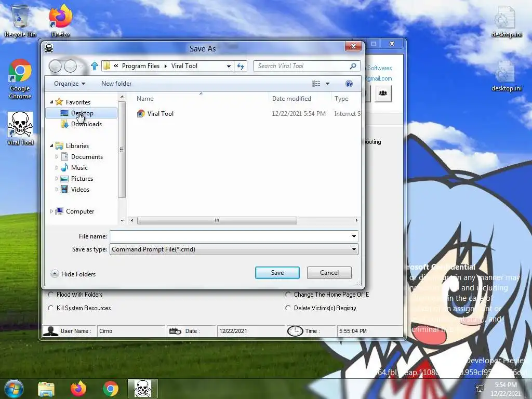Screen dimensions: 532x399
Task: Launch Firefox from the desktop shortcut
Action: coord(61,20)
